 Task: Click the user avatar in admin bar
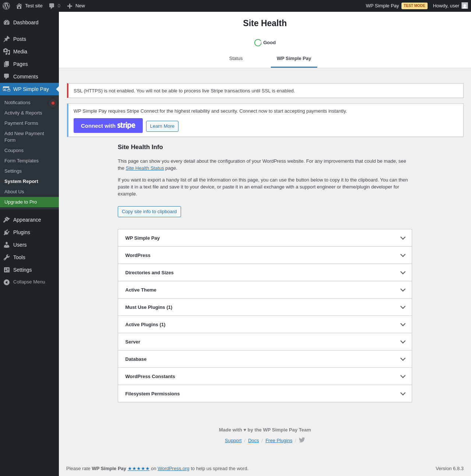tap(465, 6)
